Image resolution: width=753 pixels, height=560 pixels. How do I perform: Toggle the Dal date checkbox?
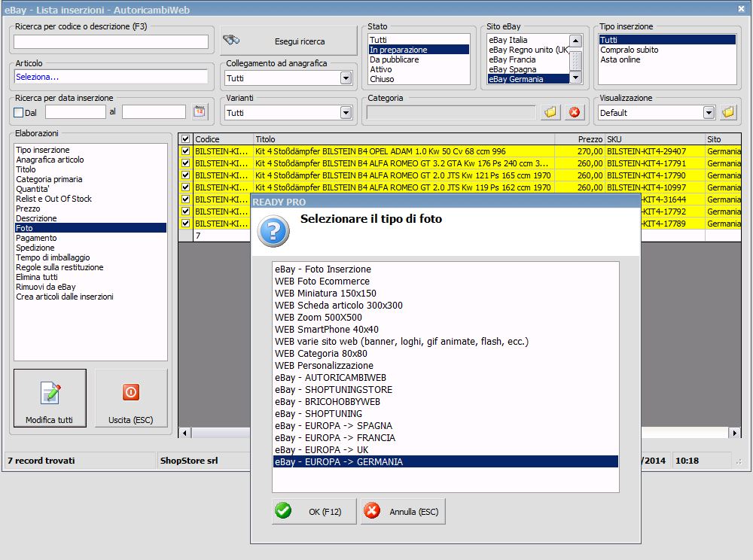(x=19, y=113)
